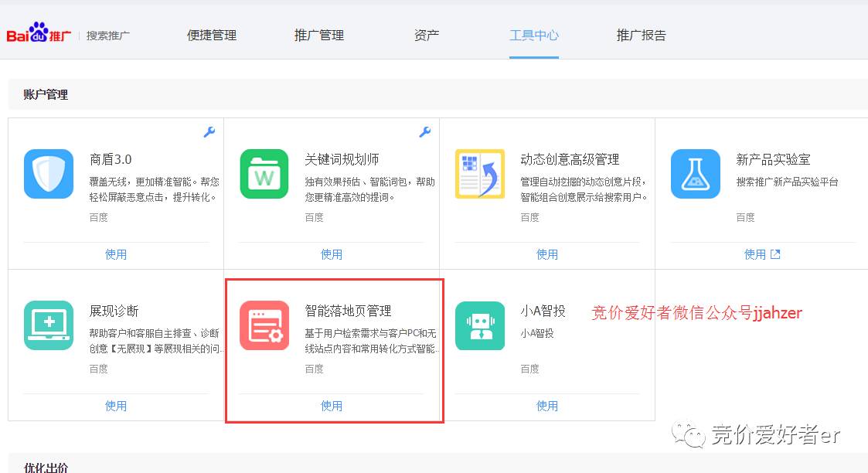Screen dimensions: 868x473
Task: Open the 展现诊断 monitor icon
Action: (49, 325)
